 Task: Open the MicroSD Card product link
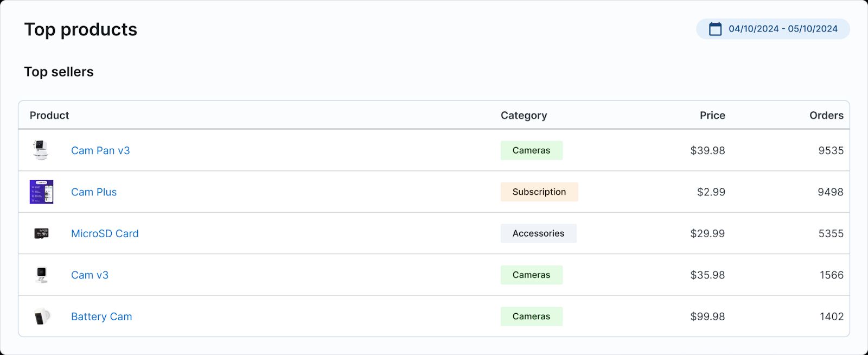click(105, 233)
